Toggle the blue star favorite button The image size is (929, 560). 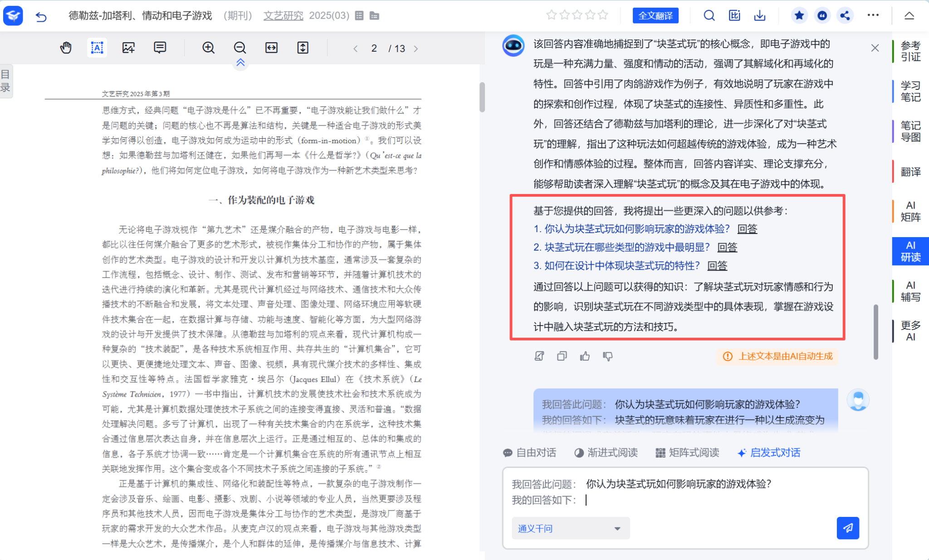click(x=799, y=16)
